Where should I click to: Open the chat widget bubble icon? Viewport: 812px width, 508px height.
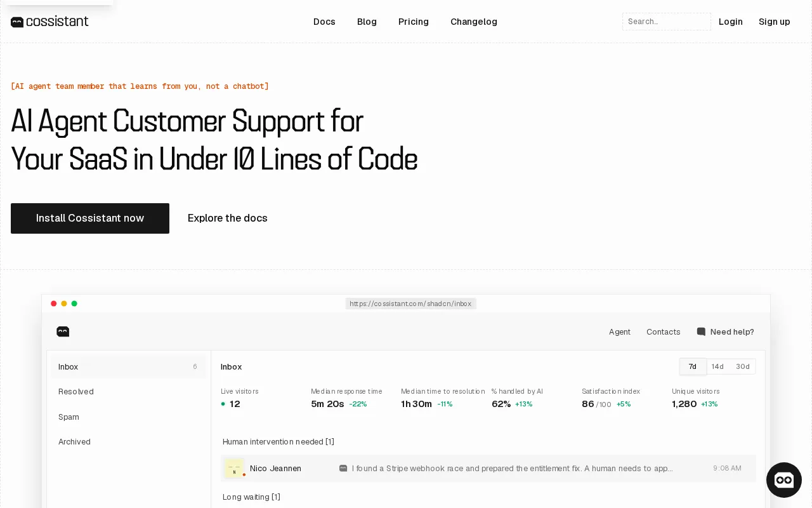(784, 480)
